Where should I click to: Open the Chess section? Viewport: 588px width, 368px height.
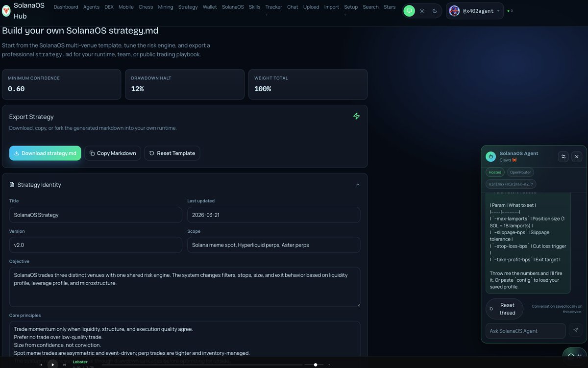pyautogui.click(x=146, y=7)
